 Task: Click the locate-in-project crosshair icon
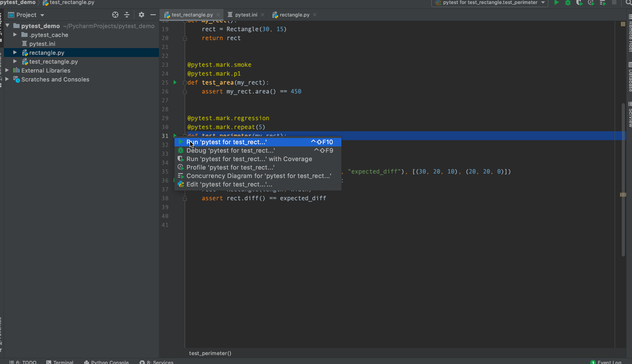pyautogui.click(x=115, y=15)
